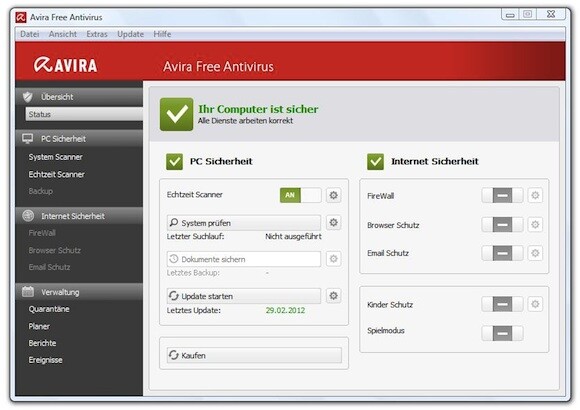
Task: Click the shield icon next to Übersicht
Action: pyautogui.click(x=28, y=97)
